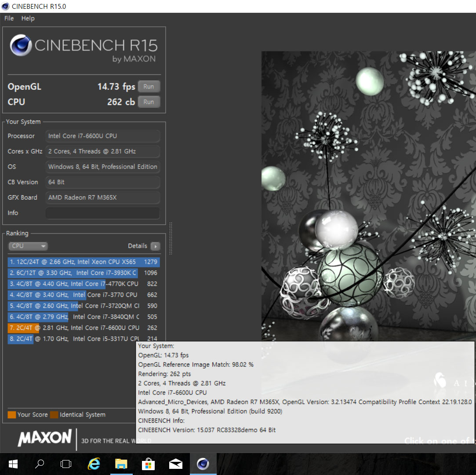Select ranking row 2 Core i7-3930K
The height and width of the screenshot is (475, 476).
[84, 273]
